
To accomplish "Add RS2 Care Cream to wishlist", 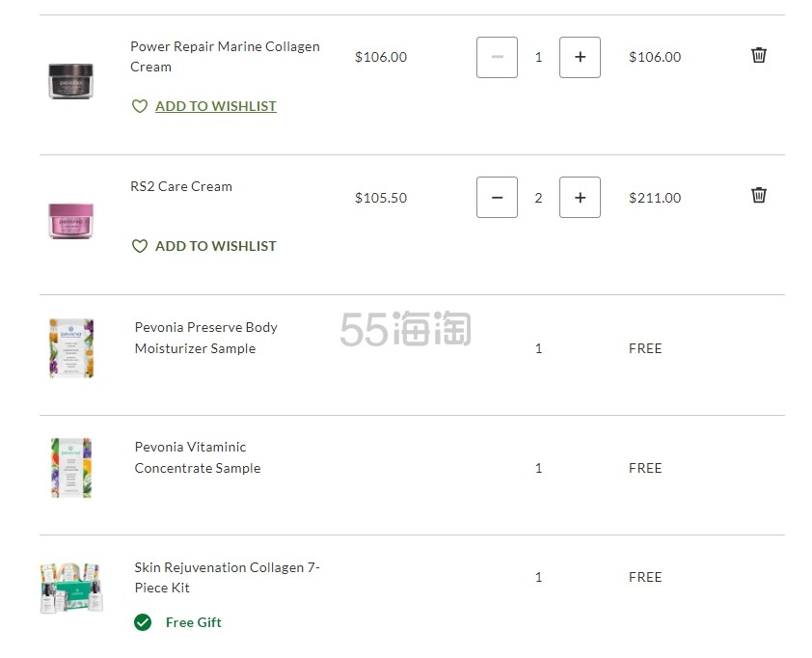I will click(215, 246).
